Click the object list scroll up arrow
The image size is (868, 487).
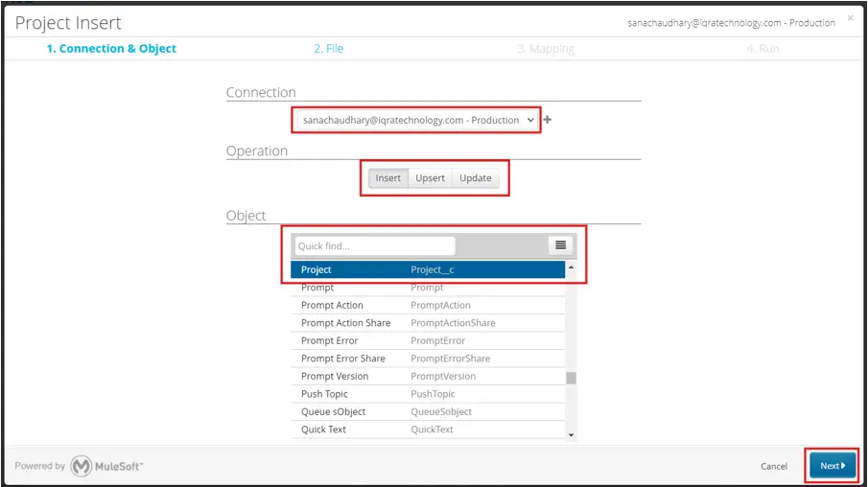[x=571, y=267]
